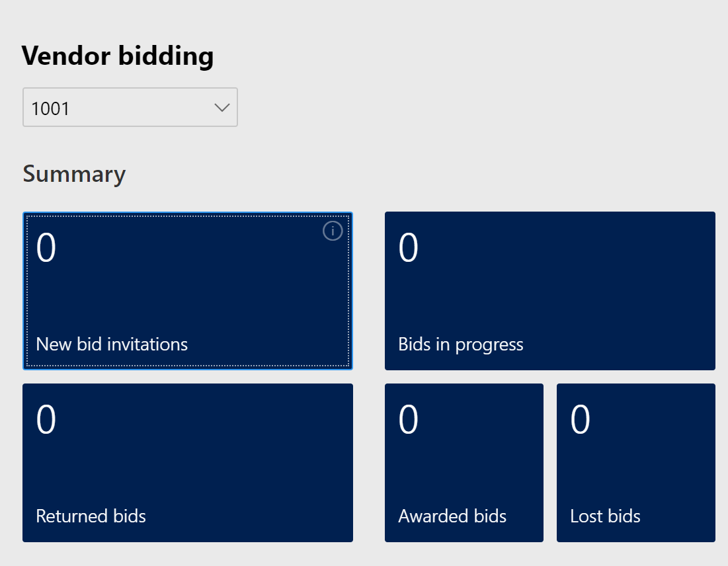Open the New bid invitations tile
728x566 pixels.
pos(188,291)
